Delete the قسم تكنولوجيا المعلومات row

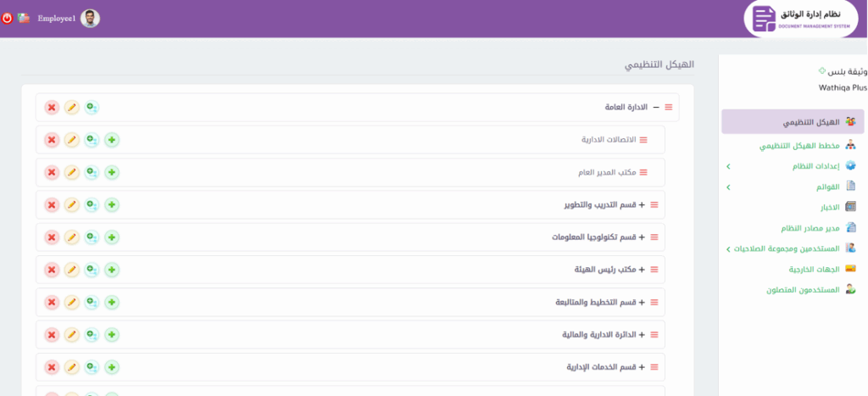coord(52,237)
